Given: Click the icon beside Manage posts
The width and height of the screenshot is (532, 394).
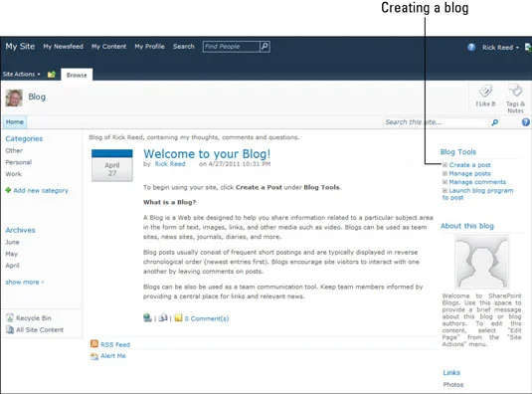Looking at the screenshot, I should click(444, 173).
